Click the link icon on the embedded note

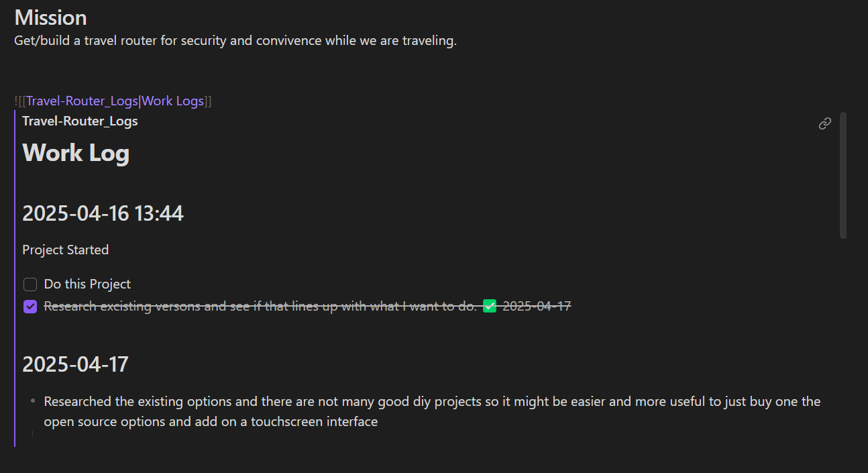tap(825, 123)
